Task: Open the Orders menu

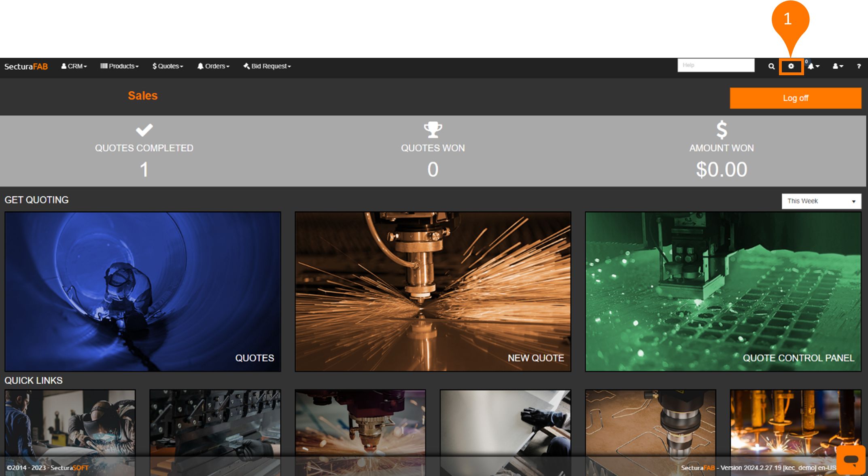Action: (x=213, y=66)
